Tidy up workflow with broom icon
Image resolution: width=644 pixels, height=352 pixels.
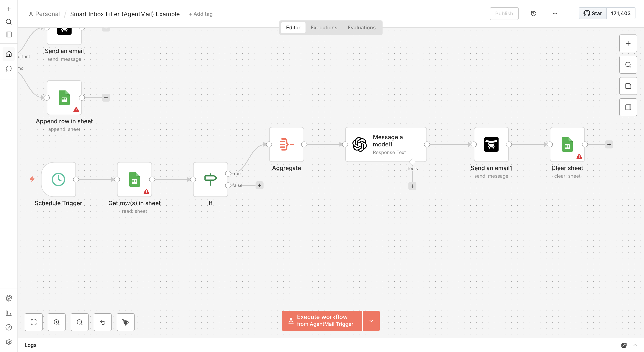(125, 322)
